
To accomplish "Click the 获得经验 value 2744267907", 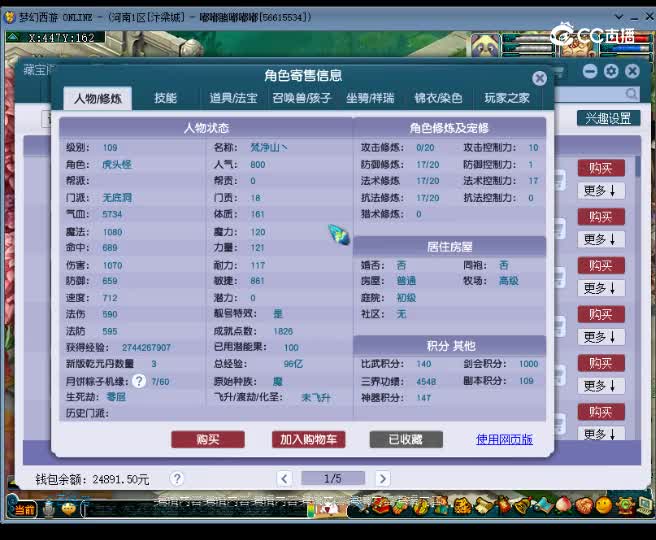I will (146, 348).
